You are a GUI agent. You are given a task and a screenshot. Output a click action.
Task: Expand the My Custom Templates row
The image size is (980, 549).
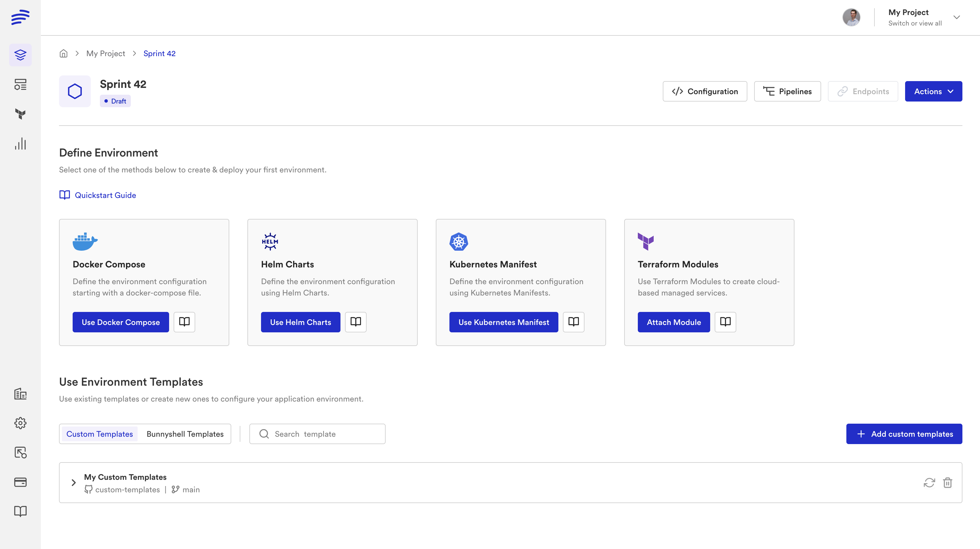[74, 482]
